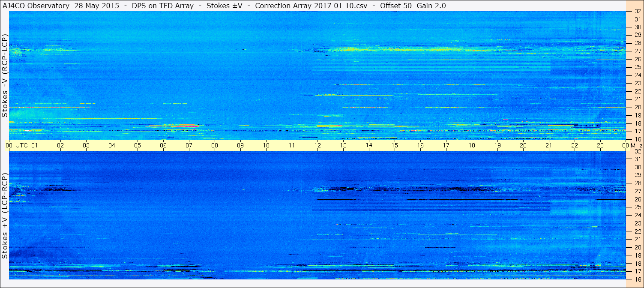Select the 19 hour mark on the time axis
This screenshot has height=288, width=644.
497,145
